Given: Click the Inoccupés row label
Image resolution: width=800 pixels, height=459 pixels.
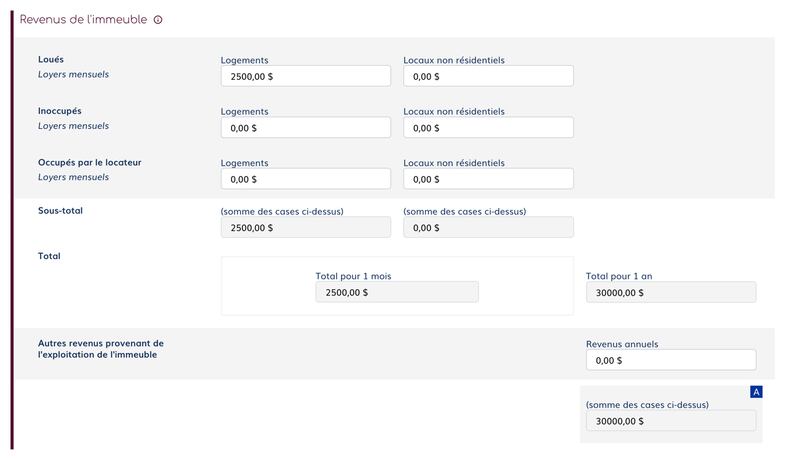Looking at the screenshot, I should (x=59, y=111).
